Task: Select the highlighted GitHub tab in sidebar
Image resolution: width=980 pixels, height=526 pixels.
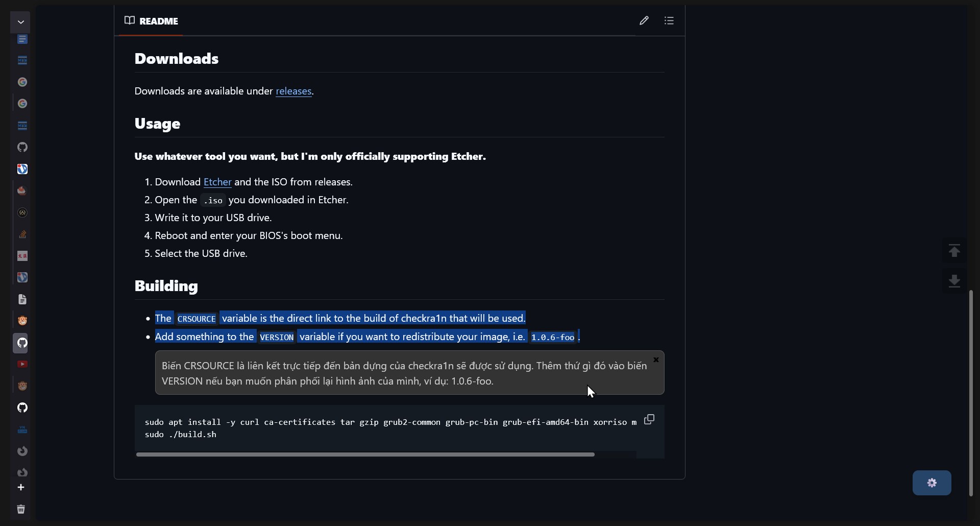Action: [22, 343]
